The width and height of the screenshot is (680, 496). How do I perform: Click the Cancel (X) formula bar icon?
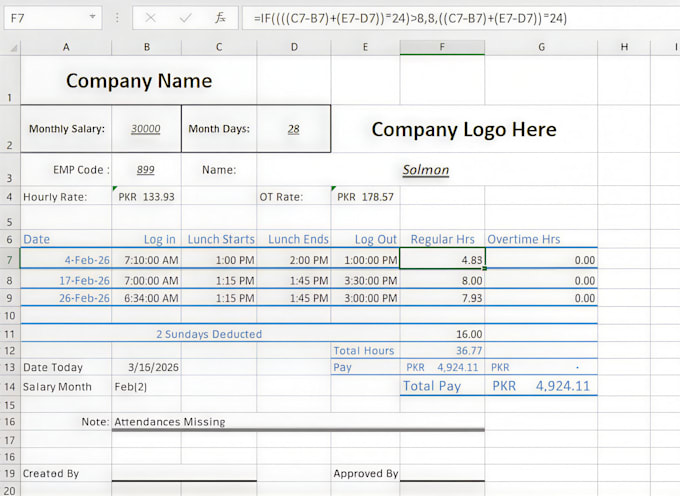click(x=150, y=18)
